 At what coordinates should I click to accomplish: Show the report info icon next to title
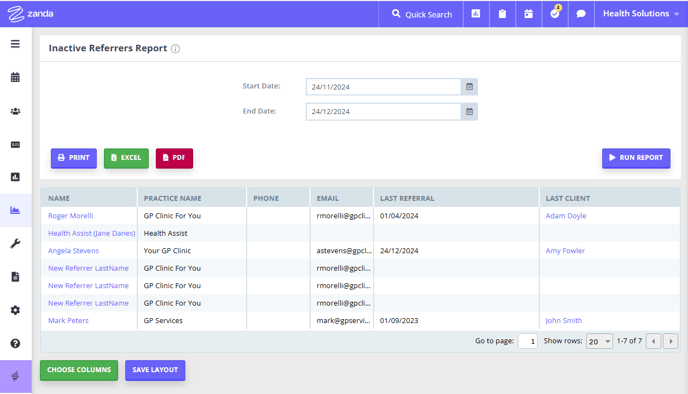(176, 49)
